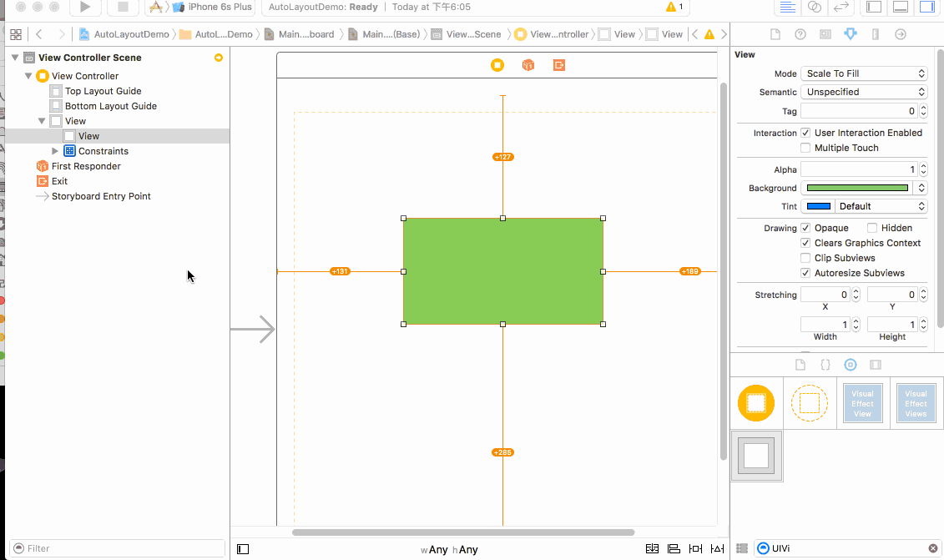The image size is (944, 560).
Task: Click the Stop button in toolbar
Action: (123, 8)
